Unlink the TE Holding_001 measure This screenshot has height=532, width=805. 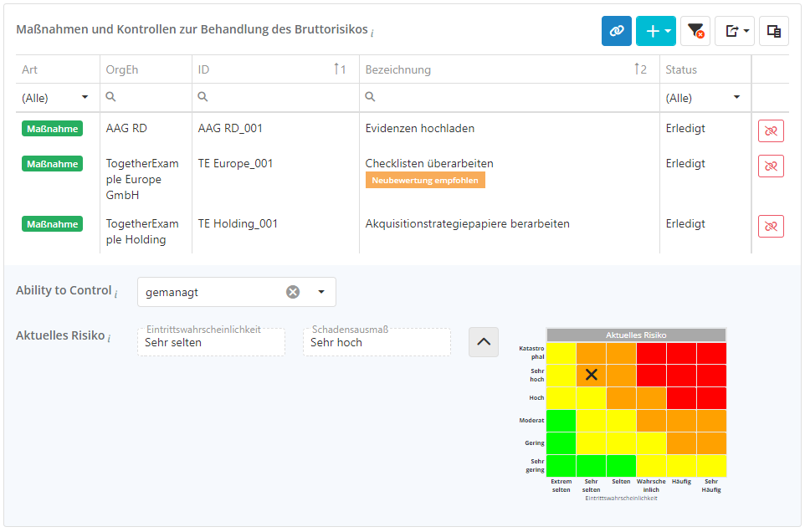[x=771, y=226]
